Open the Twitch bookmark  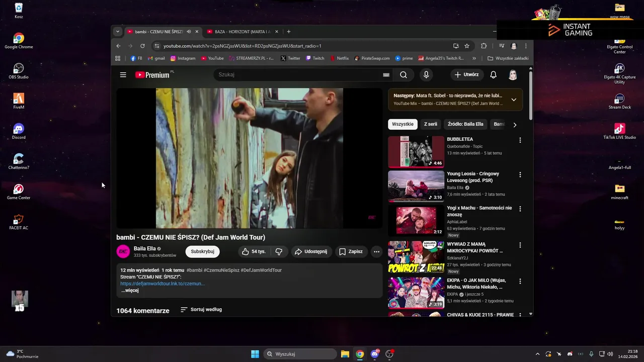click(x=315, y=58)
